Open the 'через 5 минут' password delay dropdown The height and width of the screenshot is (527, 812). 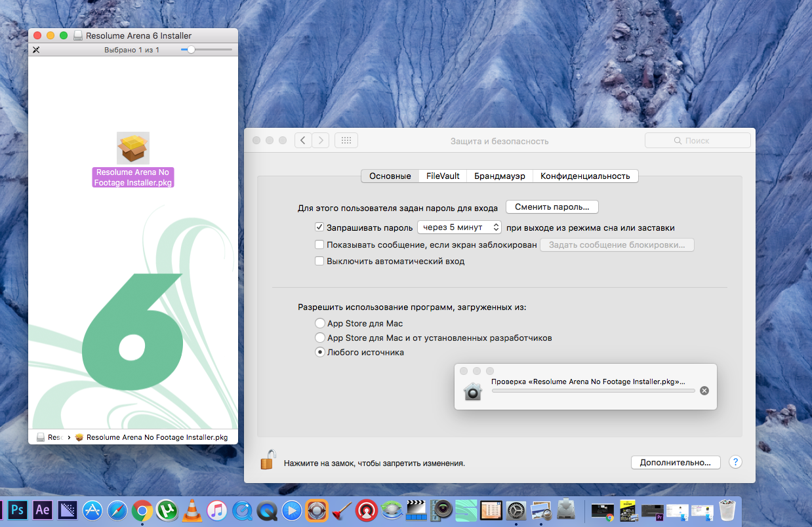tap(459, 227)
